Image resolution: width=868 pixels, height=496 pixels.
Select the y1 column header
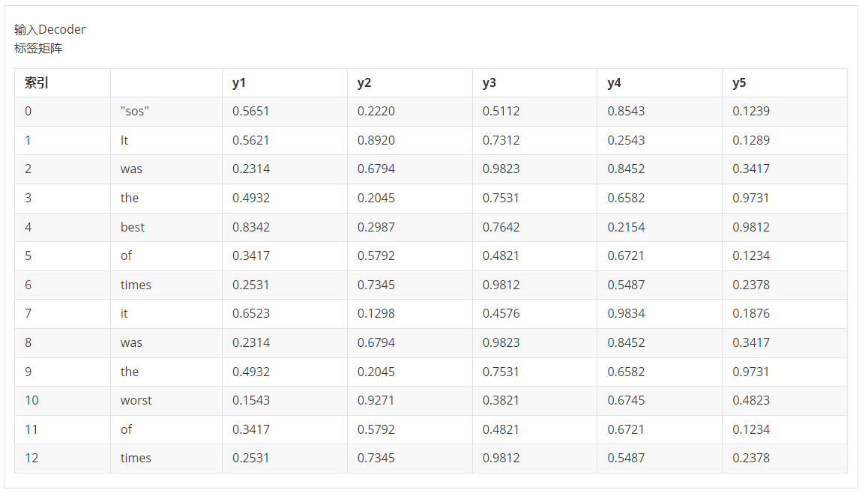239,83
